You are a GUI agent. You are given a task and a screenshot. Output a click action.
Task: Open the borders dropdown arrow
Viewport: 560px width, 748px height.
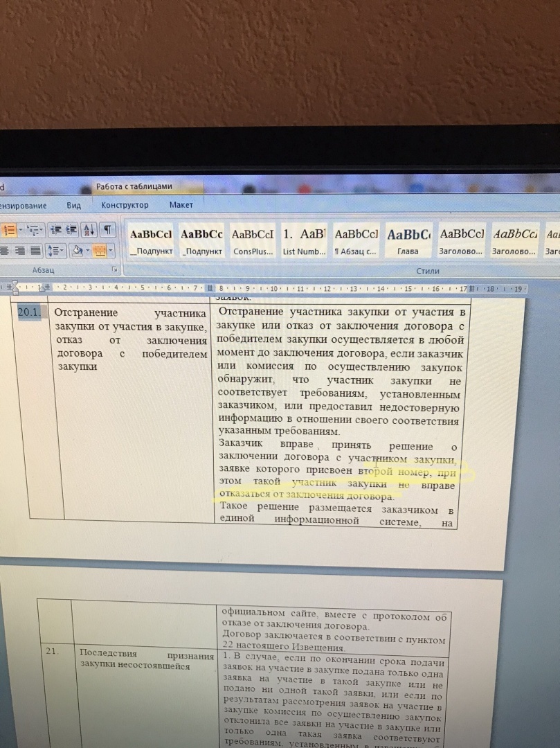tap(111, 250)
